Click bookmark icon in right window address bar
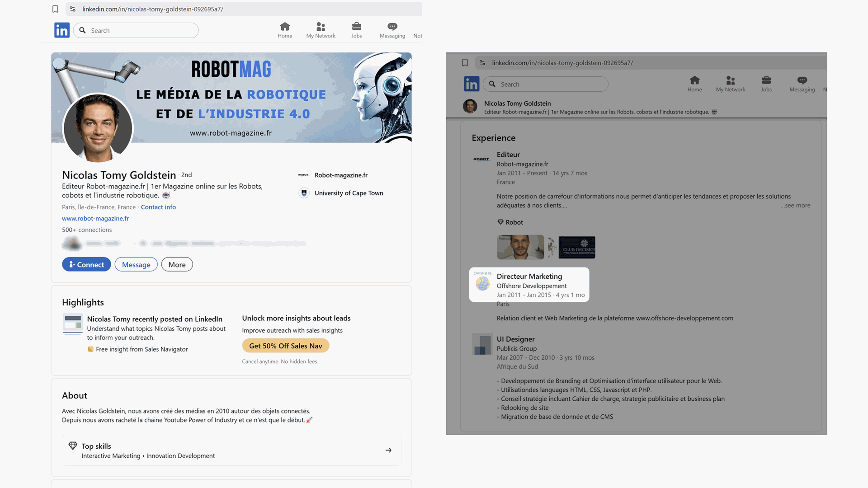 465,63
